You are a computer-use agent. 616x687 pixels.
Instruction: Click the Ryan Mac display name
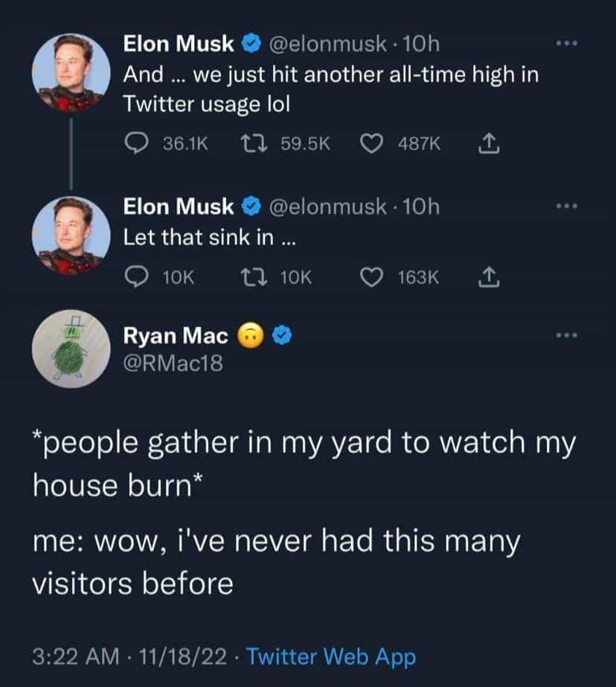[x=176, y=336]
